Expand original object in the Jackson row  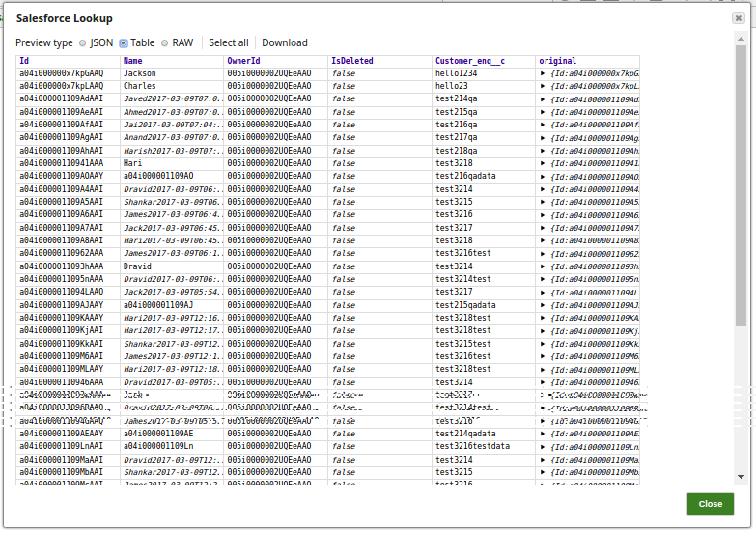543,73
